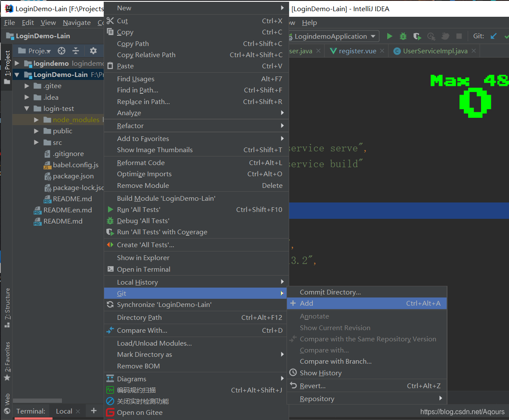Collapse the LoginDemo-Lain project node
This screenshot has height=420, width=509.
17,75
